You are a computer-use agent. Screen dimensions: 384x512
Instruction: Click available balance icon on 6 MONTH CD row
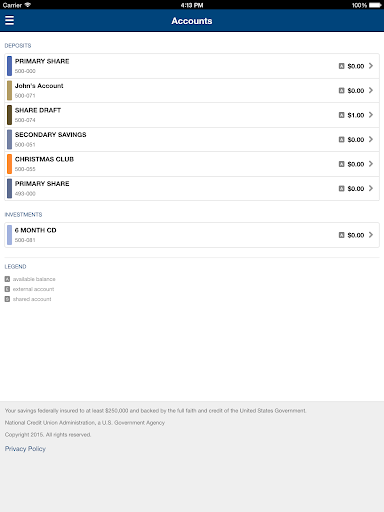click(x=341, y=235)
